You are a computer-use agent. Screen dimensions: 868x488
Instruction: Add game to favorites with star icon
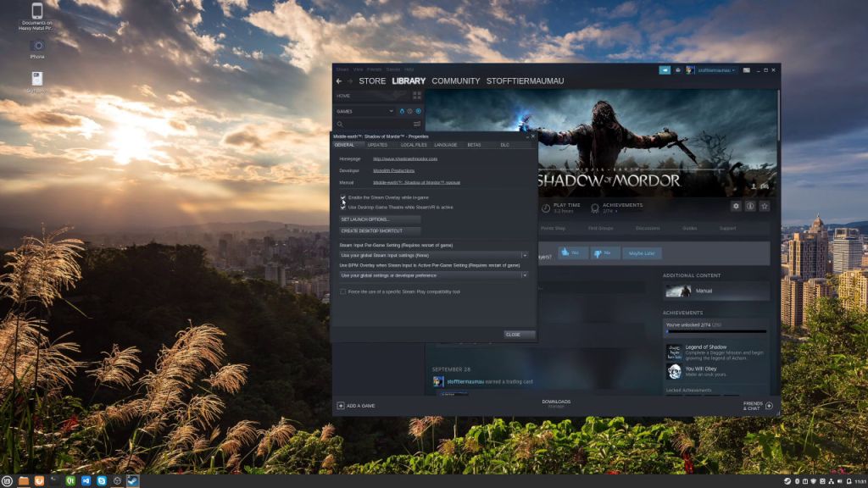(765, 206)
